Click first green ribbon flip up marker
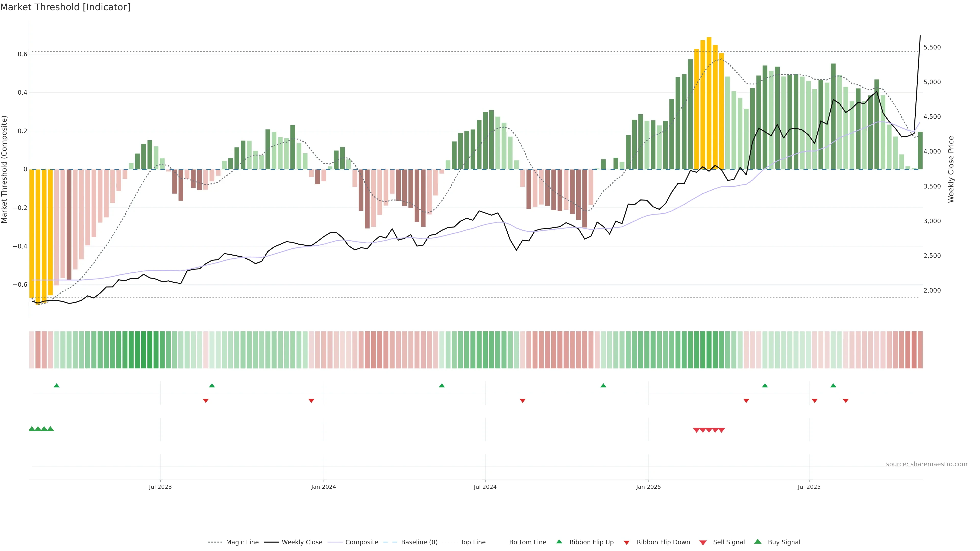Screen dimensions: 980x551 (57, 386)
